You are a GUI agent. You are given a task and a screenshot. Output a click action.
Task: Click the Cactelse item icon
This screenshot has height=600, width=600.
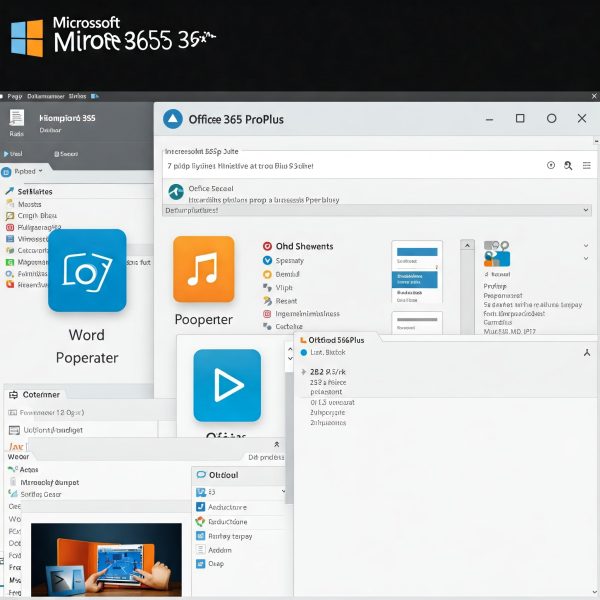click(267, 326)
